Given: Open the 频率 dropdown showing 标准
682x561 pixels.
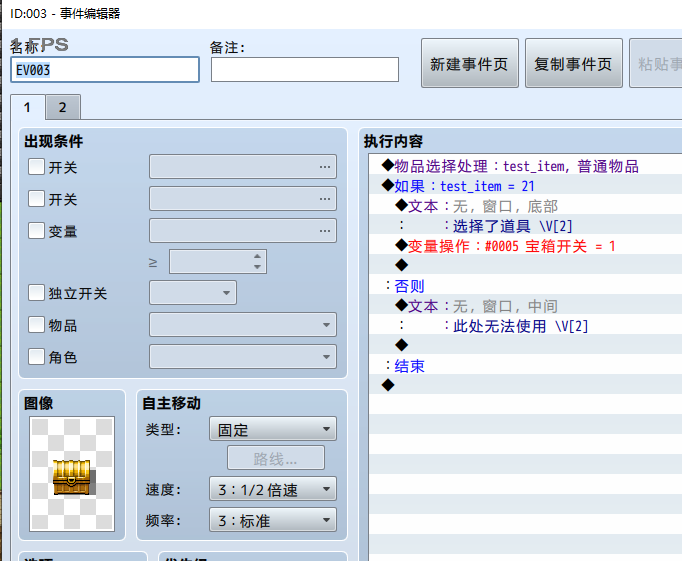Looking at the screenshot, I should click(x=273, y=520).
